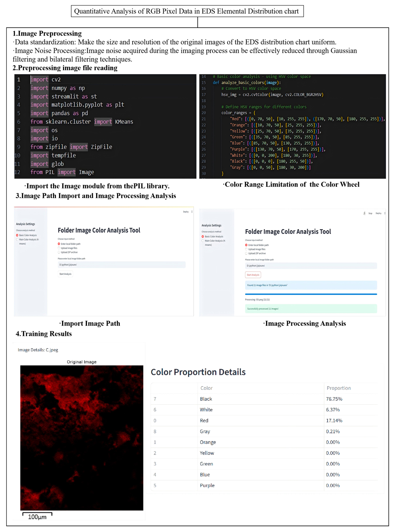Image resolution: width=394 pixels, height=532 pixels.
Task: Click the running-man status icon beside Stop
Action: tap(364, 213)
